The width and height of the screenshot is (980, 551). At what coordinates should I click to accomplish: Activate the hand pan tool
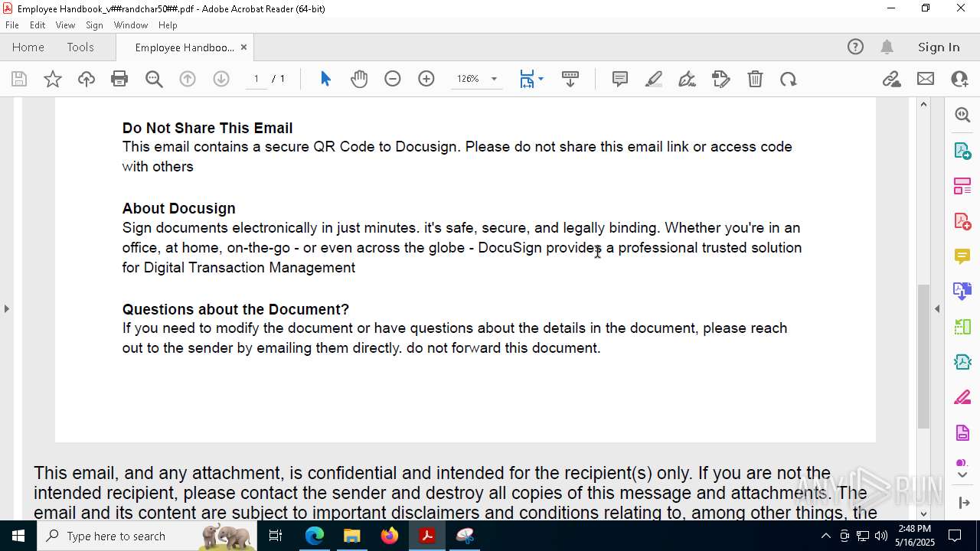(359, 79)
